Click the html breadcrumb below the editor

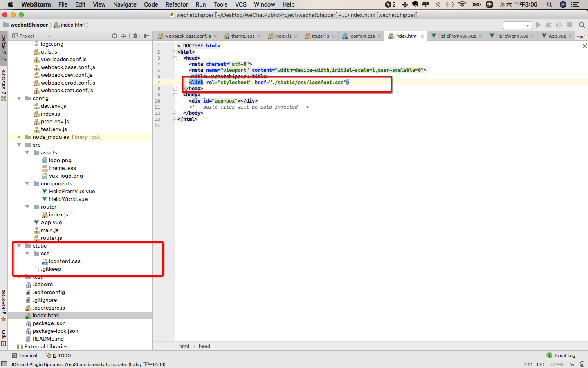(x=184, y=346)
